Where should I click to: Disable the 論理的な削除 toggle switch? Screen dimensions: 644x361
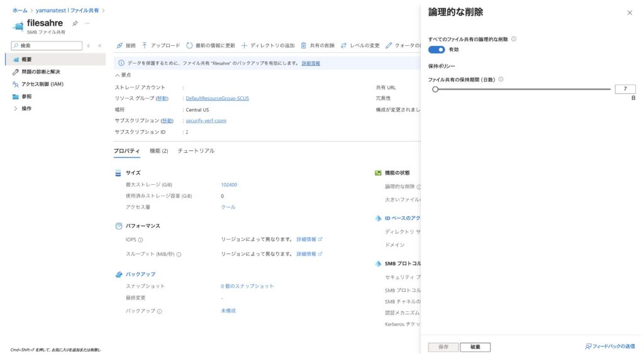[x=436, y=50]
